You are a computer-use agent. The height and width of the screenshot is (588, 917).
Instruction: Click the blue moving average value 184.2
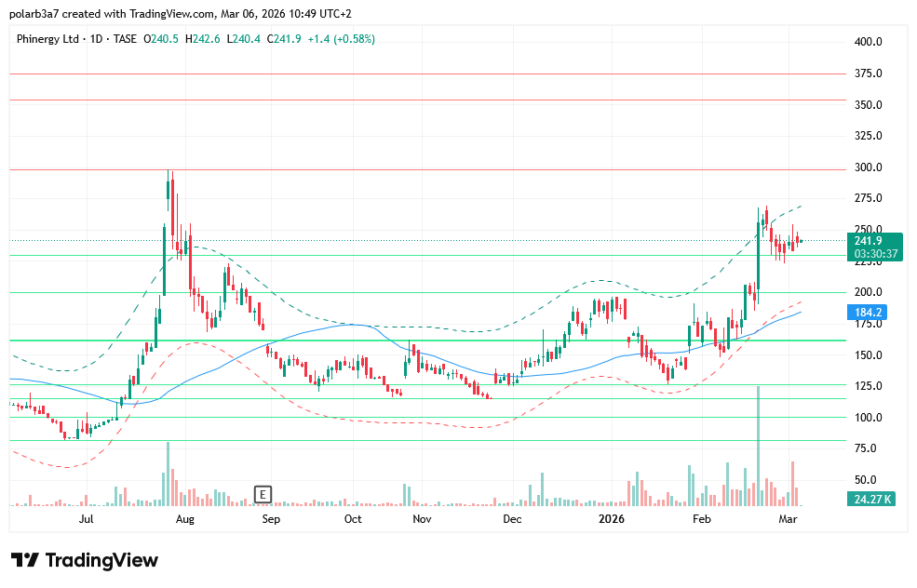point(868,312)
